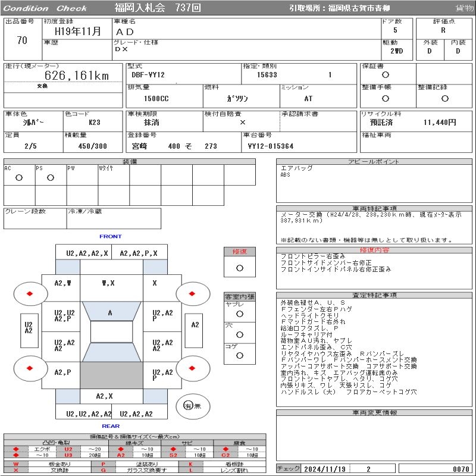Click the number 0070 in the footer
This screenshot has width=476, height=476.
(461, 469)
